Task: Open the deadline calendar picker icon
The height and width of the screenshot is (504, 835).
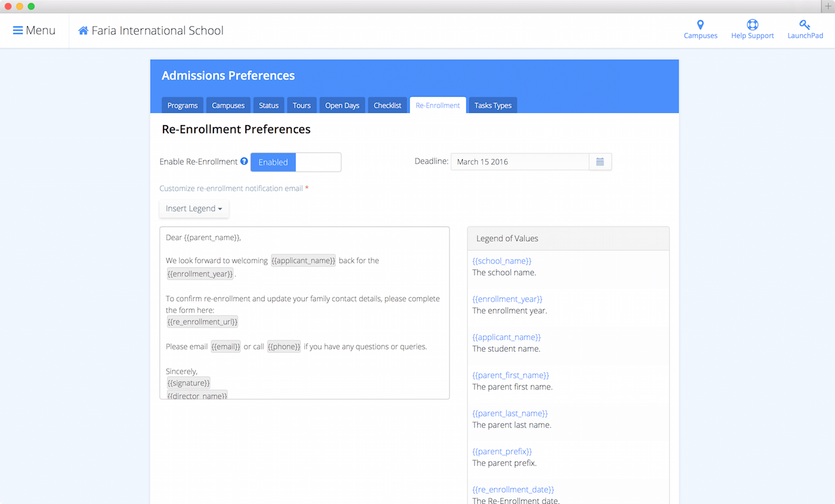Action: pyautogui.click(x=600, y=162)
